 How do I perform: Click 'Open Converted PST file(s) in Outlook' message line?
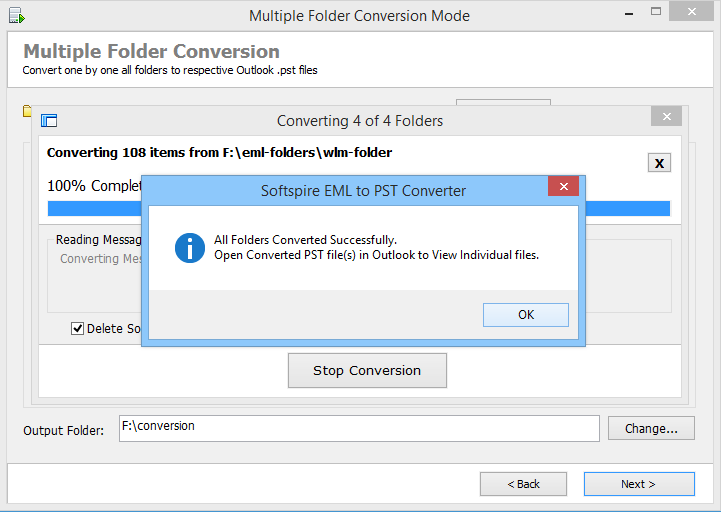click(x=376, y=255)
